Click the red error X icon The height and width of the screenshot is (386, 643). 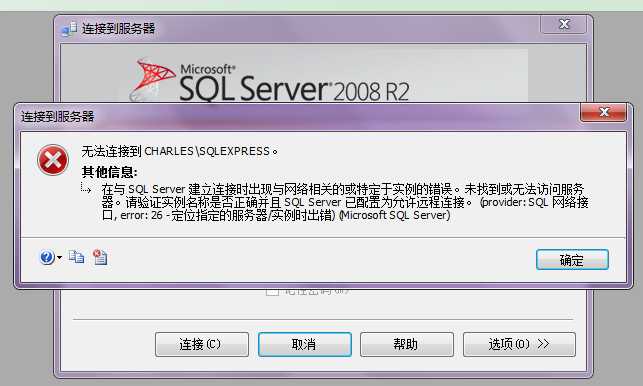(x=53, y=160)
